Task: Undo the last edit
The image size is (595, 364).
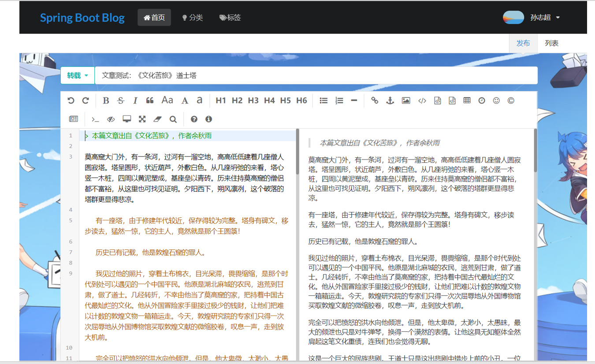Action: 71,100
